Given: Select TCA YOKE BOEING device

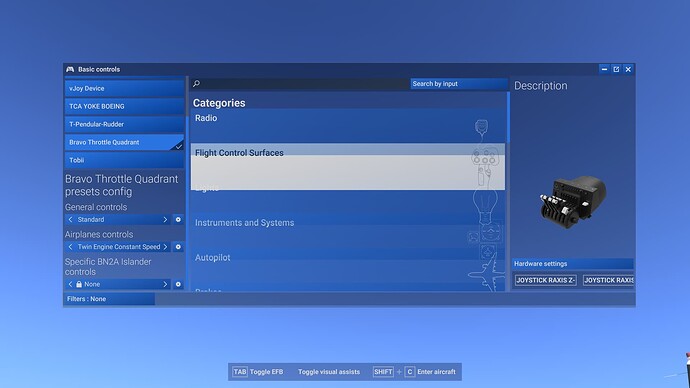Looking at the screenshot, I should 125,106.
